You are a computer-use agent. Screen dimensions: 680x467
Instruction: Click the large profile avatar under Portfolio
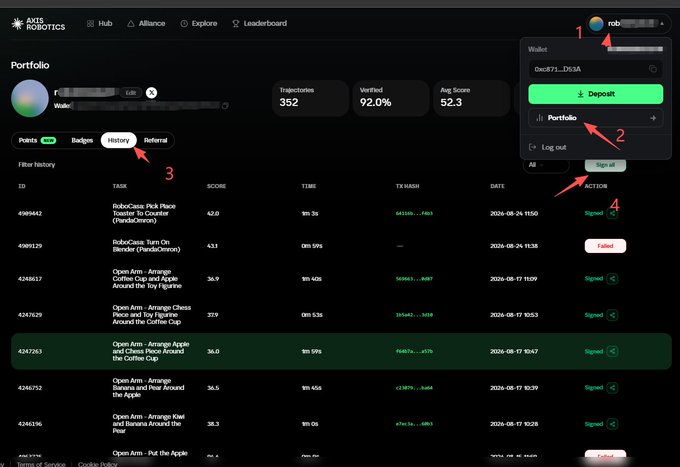[30, 98]
